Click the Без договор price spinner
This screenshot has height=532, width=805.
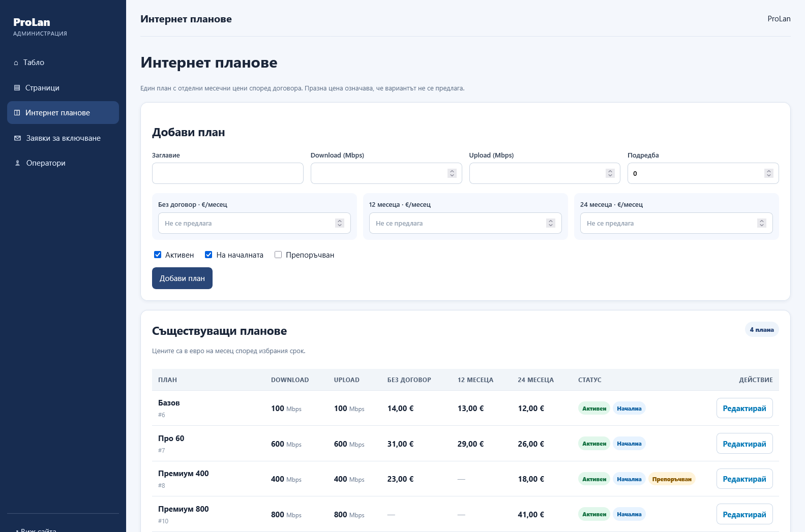pyautogui.click(x=340, y=223)
